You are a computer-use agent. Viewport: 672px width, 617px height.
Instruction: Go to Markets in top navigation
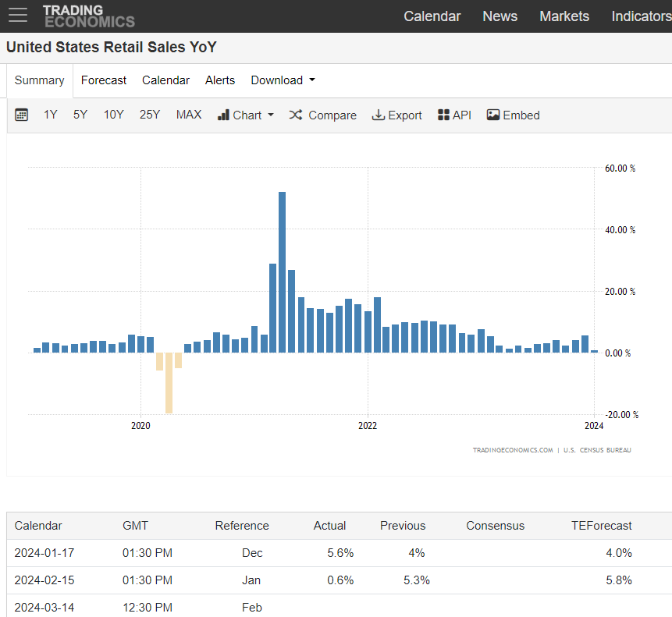click(564, 16)
